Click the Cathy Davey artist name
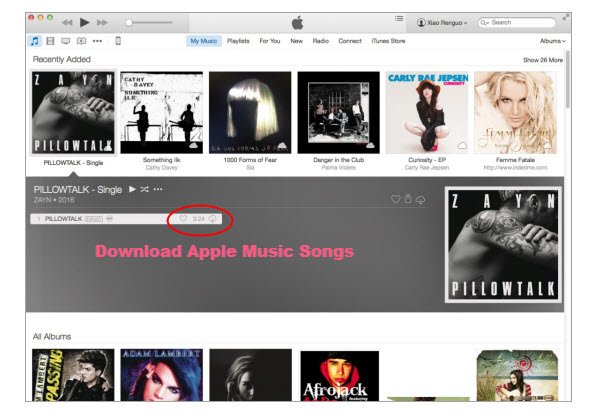This screenshot has height=415, width=600. point(161,168)
